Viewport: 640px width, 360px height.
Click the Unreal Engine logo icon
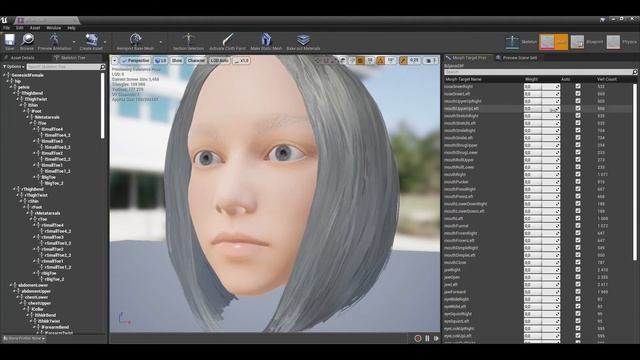[x=4, y=20]
